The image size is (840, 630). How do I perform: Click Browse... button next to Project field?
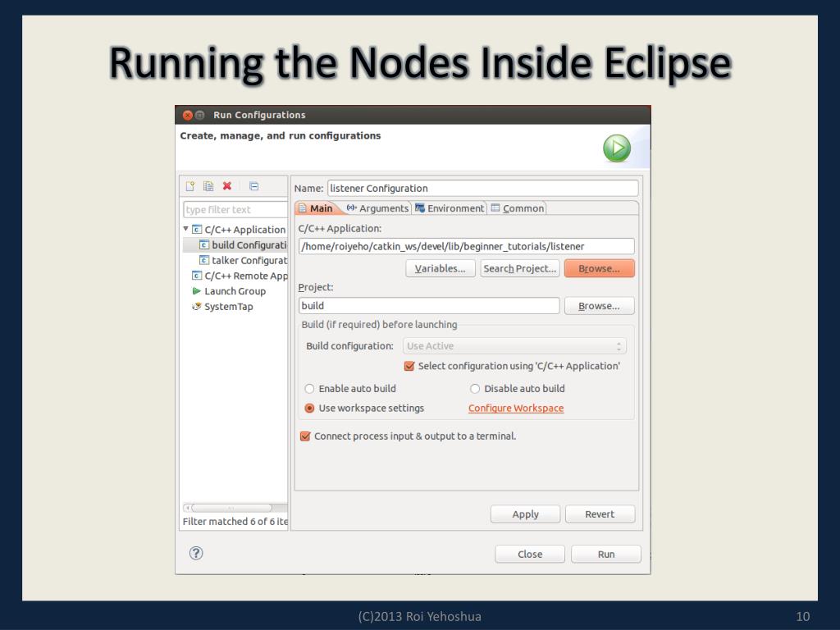[599, 306]
